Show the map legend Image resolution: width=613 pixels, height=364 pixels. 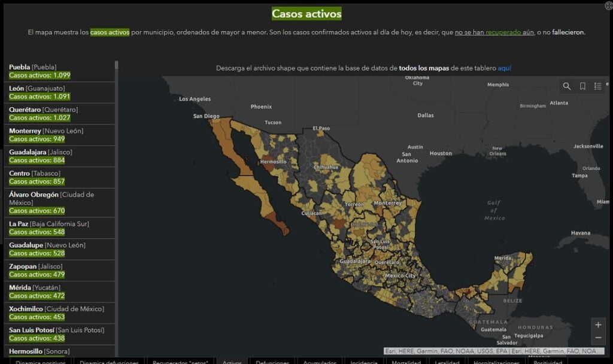(x=597, y=86)
